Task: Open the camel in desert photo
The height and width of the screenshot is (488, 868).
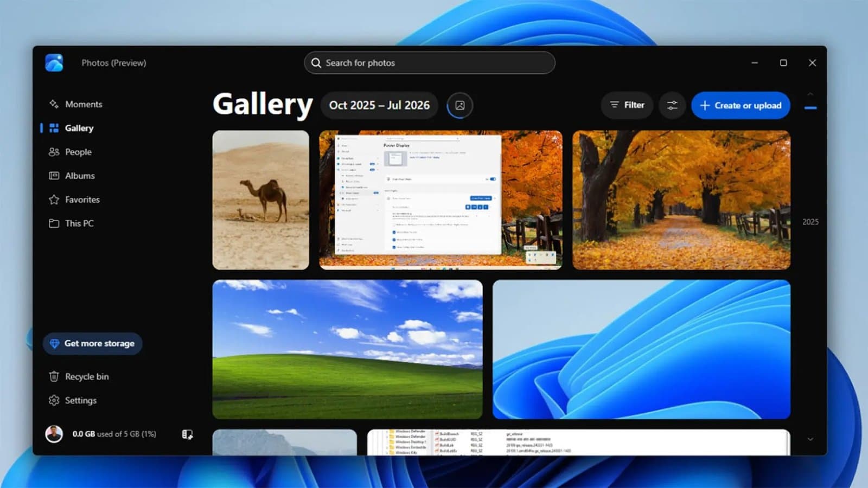Action: point(261,200)
